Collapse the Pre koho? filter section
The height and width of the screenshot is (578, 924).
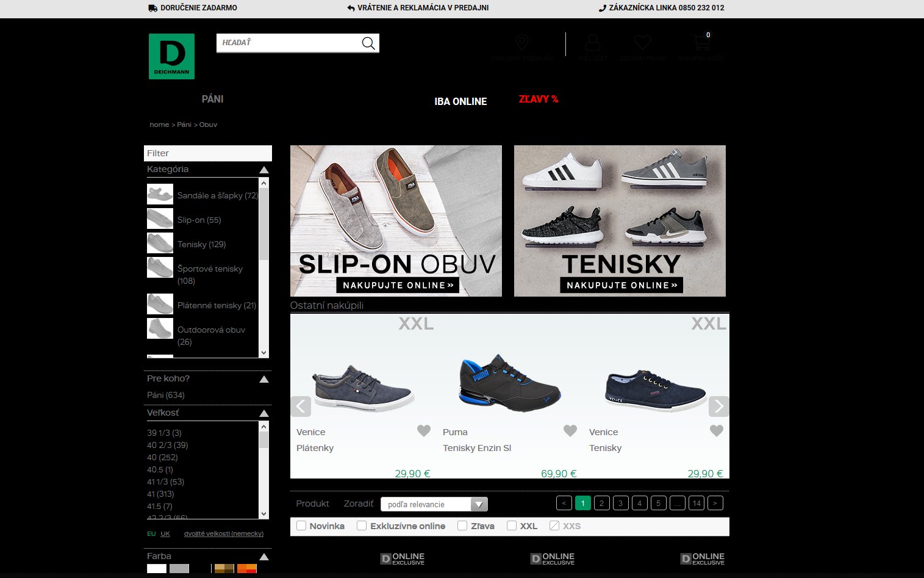(264, 379)
